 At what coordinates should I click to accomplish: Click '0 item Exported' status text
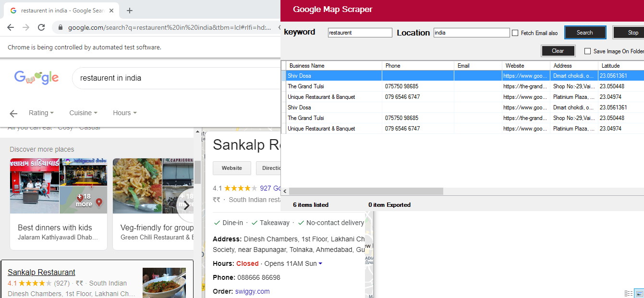click(389, 205)
